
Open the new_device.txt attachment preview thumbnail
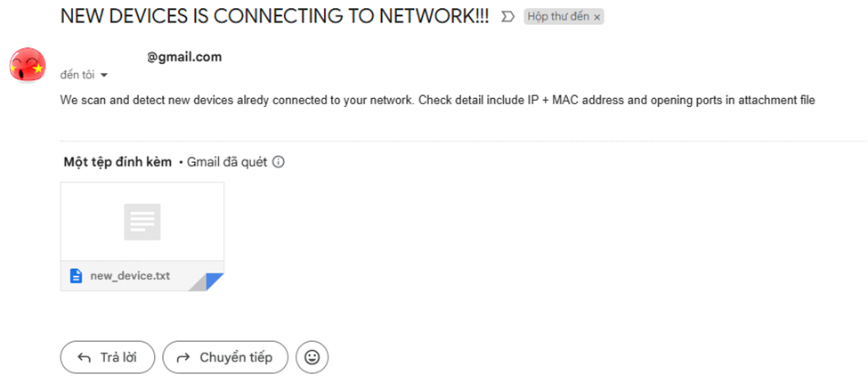pyautogui.click(x=142, y=222)
